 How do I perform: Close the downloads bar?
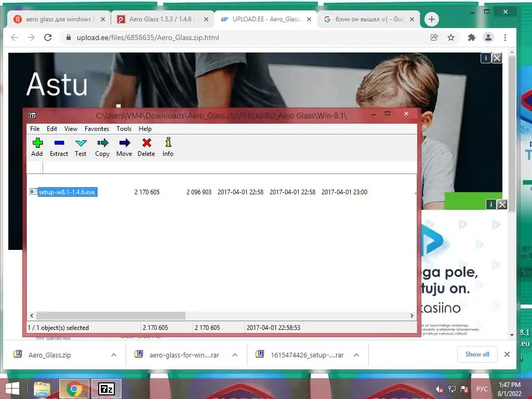tap(507, 354)
